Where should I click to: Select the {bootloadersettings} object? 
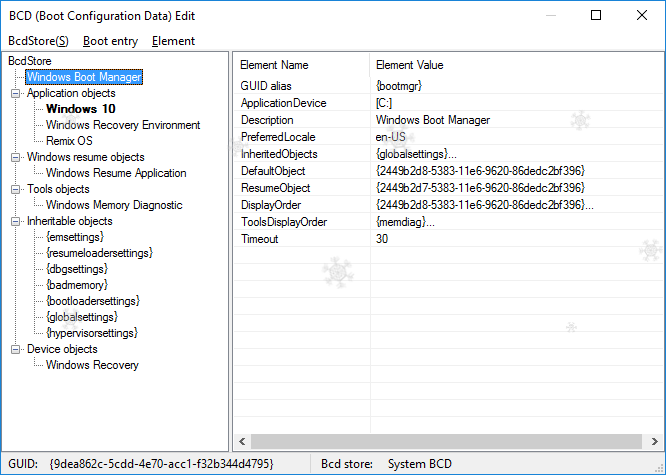pos(93,301)
